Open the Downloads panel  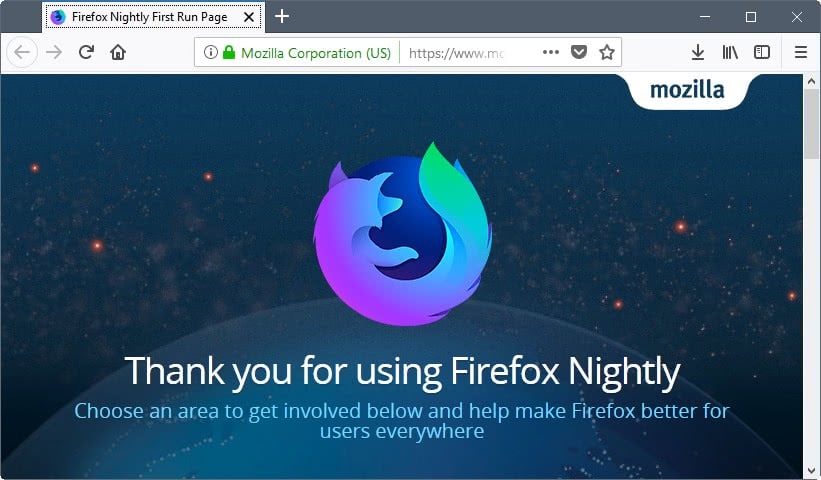tap(698, 52)
